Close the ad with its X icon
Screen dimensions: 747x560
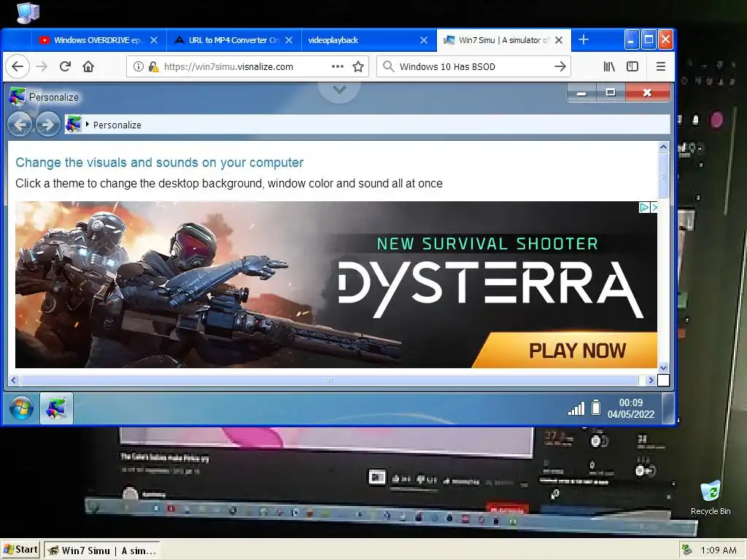point(654,207)
